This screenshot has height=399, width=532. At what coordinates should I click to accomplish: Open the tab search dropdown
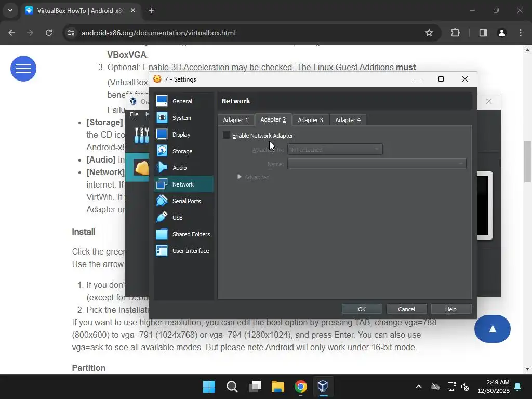coord(10,10)
